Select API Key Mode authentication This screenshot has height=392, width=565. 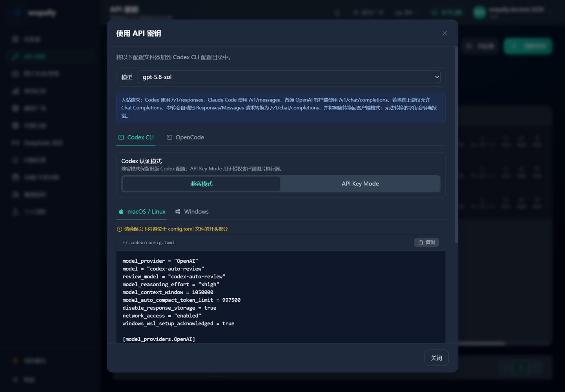coord(360,184)
